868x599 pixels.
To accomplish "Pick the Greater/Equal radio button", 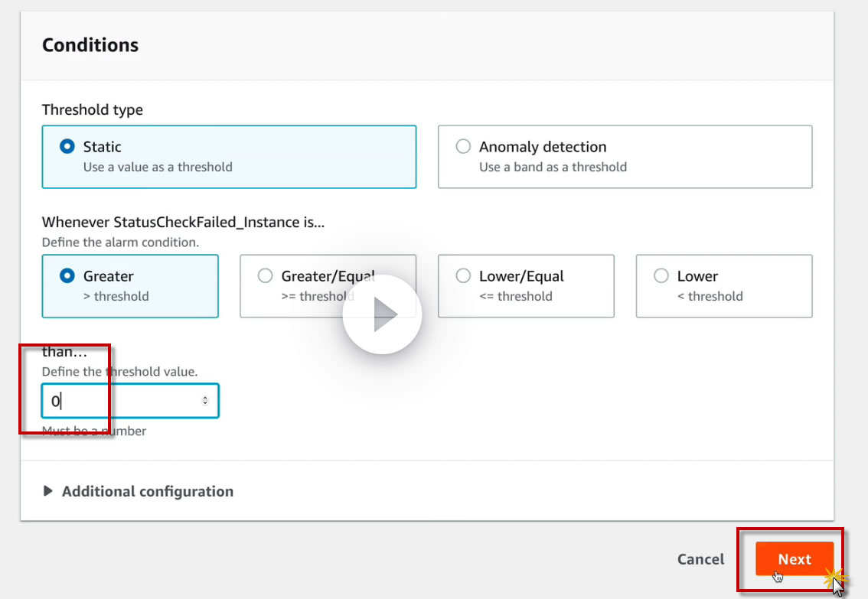I will 266,276.
